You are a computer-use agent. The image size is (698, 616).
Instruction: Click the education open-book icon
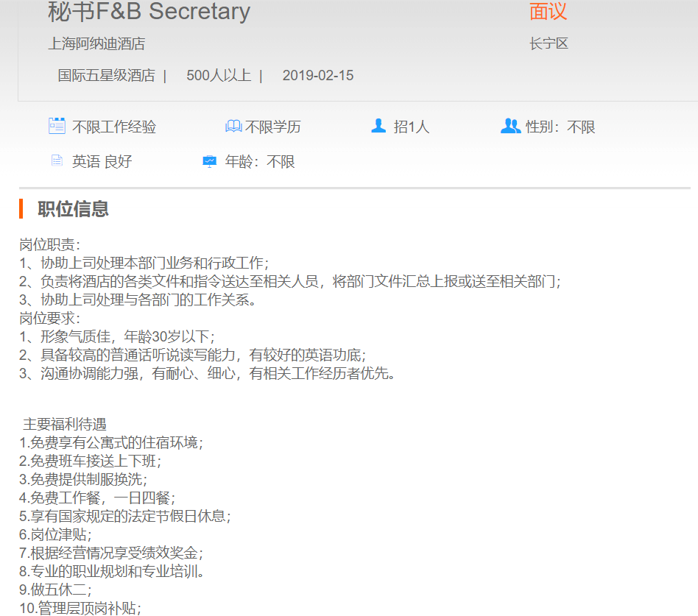[233, 127]
